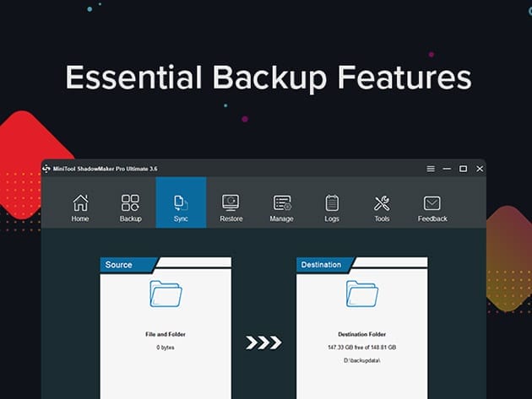This screenshot has height=399, width=532.
Task: Select the Destination panel header
Action: pyautogui.click(x=321, y=265)
